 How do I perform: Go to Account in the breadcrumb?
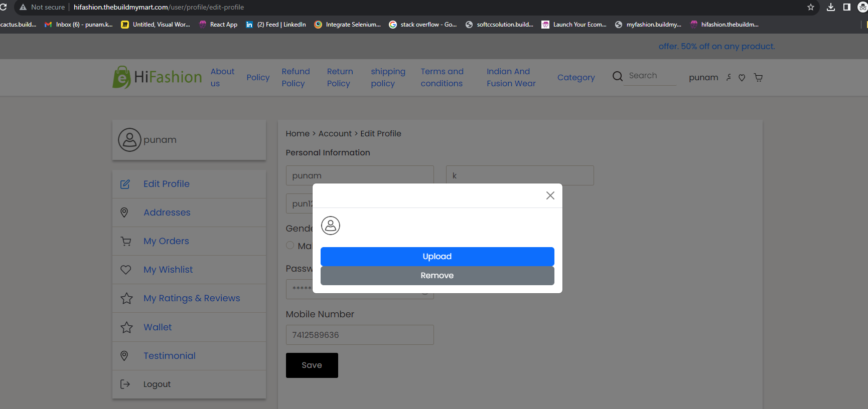pyautogui.click(x=335, y=134)
